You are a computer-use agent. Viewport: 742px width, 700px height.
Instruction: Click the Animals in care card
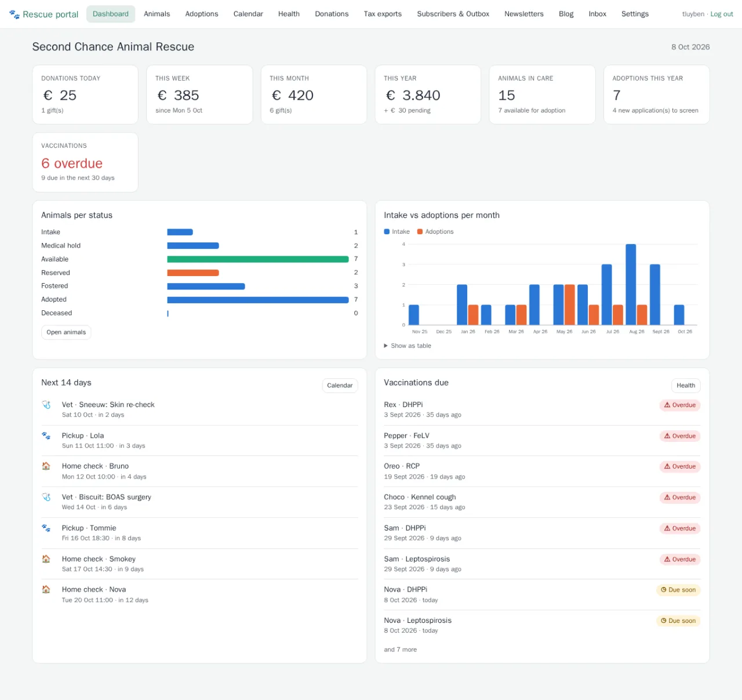click(x=543, y=95)
